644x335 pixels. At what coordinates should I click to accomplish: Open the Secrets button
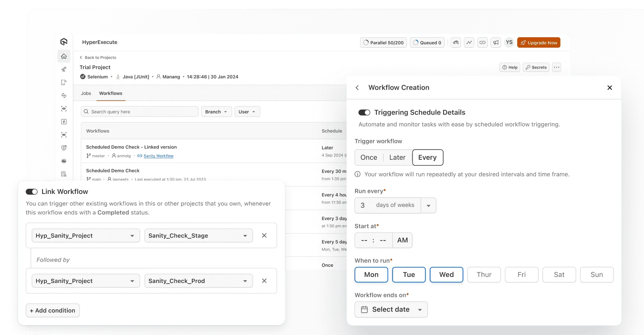click(x=536, y=67)
